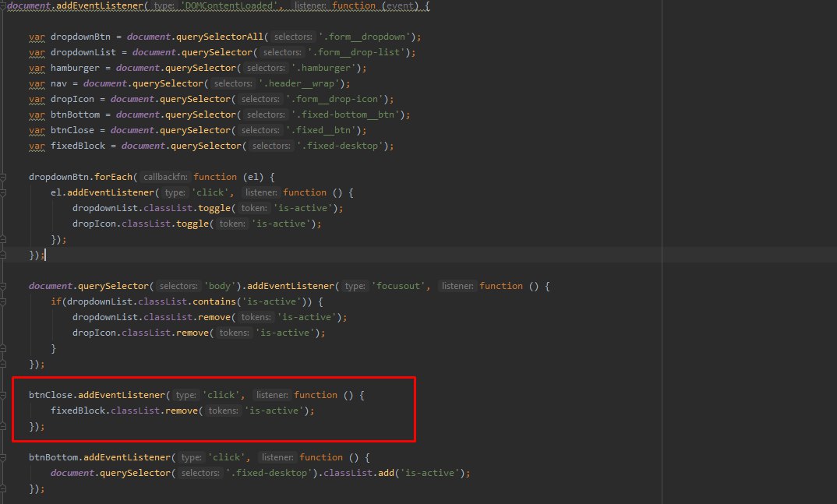
Task: Click the '.fixed-desktop' string in fixedBlock line
Action: [340, 146]
